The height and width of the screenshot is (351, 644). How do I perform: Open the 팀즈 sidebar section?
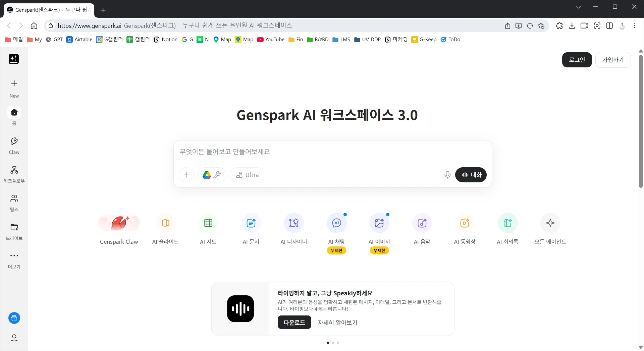(14, 203)
